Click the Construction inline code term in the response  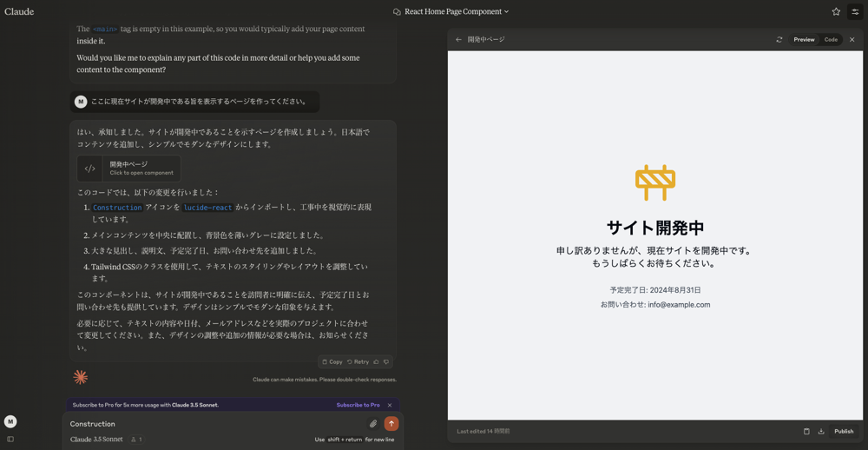click(117, 208)
